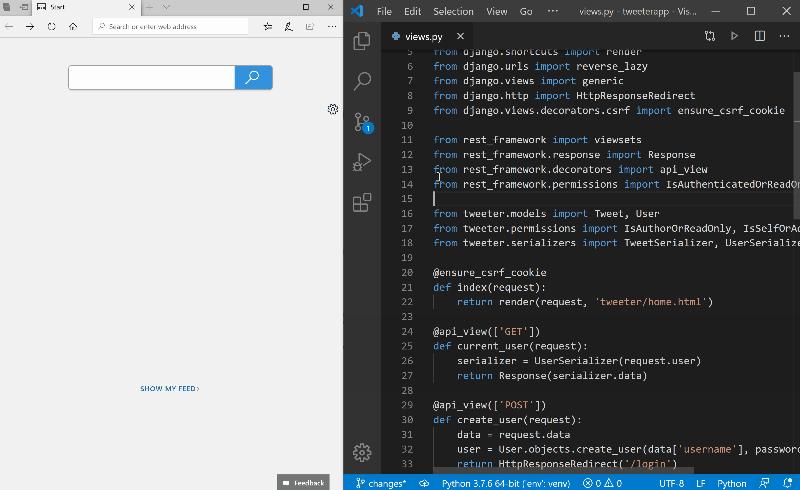The width and height of the screenshot is (800, 490).
Task: Expand the tab preview chevron in Edge
Action: tap(166, 7)
